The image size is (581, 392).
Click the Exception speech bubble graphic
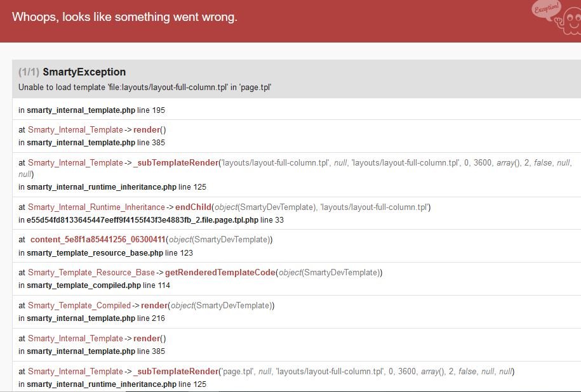tap(546, 9)
